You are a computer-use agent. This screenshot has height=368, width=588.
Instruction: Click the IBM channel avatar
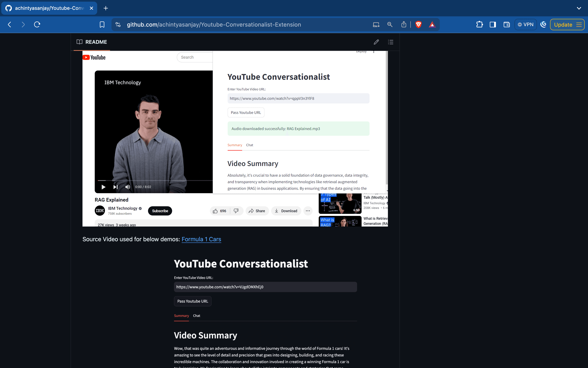click(x=100, y=211)
